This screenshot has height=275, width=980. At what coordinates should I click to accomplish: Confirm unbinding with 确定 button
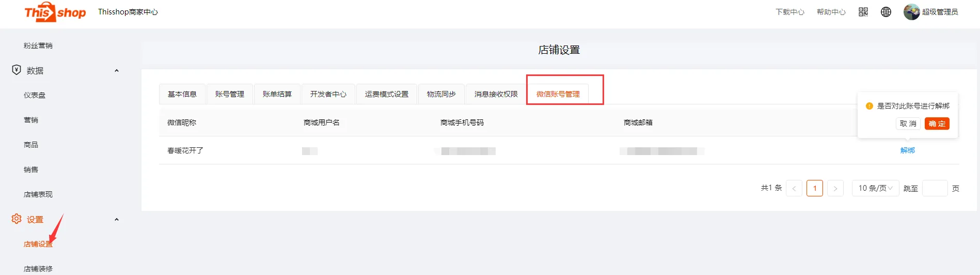pos(937,124)
